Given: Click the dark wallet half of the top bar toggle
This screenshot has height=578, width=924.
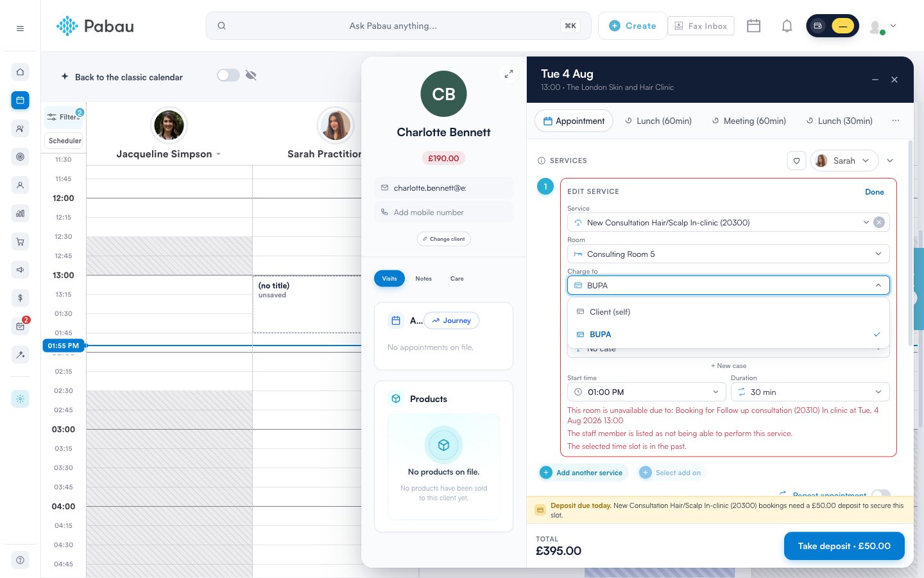Looking at the screenshot, I should click(x=818, y=26).
